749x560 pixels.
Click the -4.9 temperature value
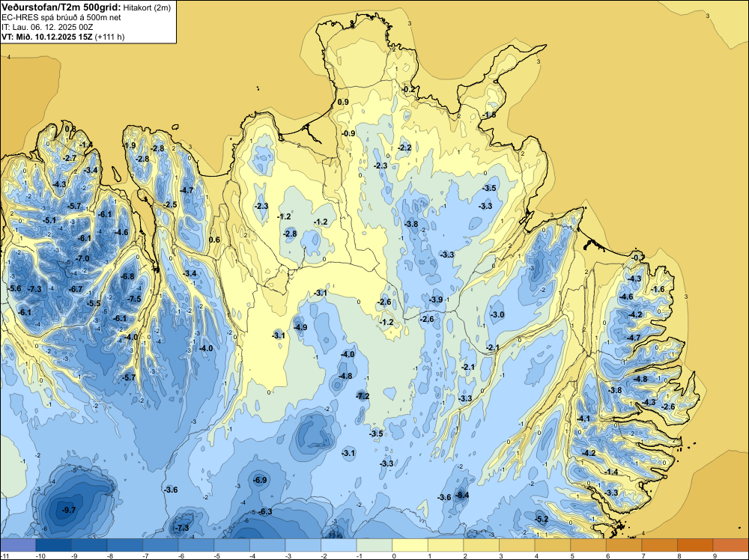(300, 327)
